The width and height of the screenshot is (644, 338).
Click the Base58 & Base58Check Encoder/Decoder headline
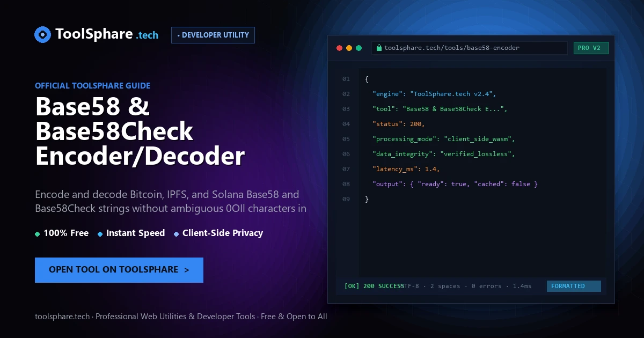(x=140, y=131)
